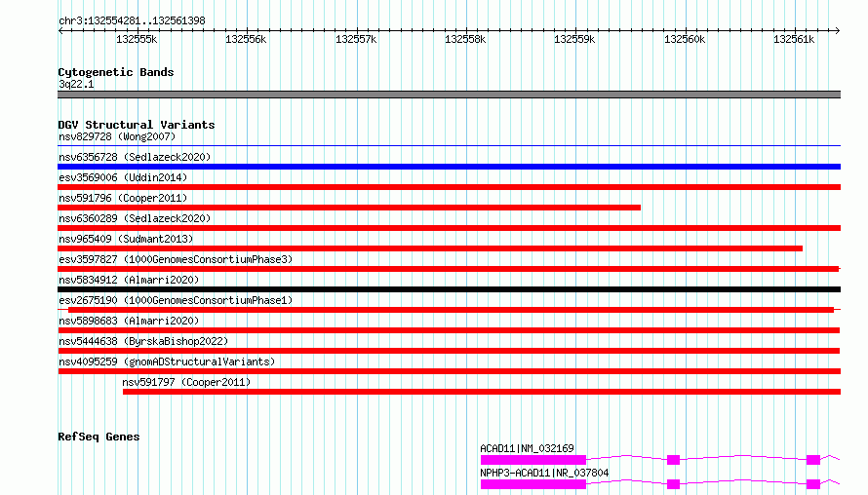Viewport: 868px width, 495px height.
Task: Select the Cytogenetic Bands track title
Action: tap(116, 72)
